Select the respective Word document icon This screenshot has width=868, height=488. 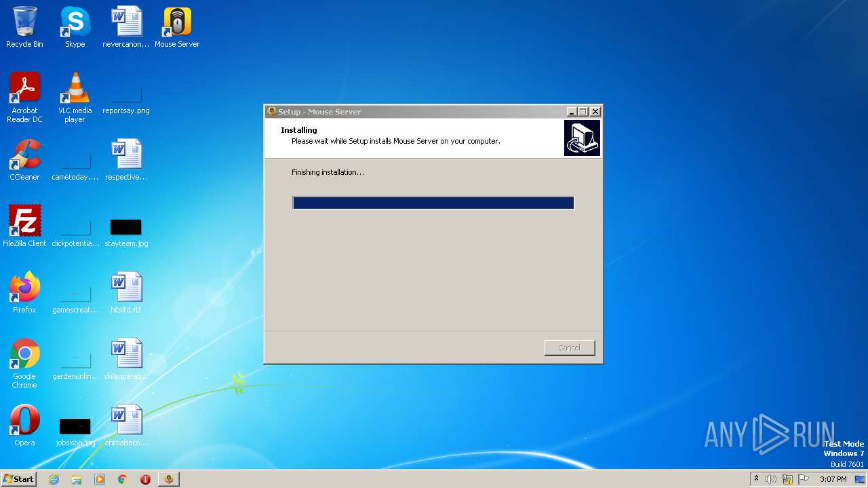point(126,160)
